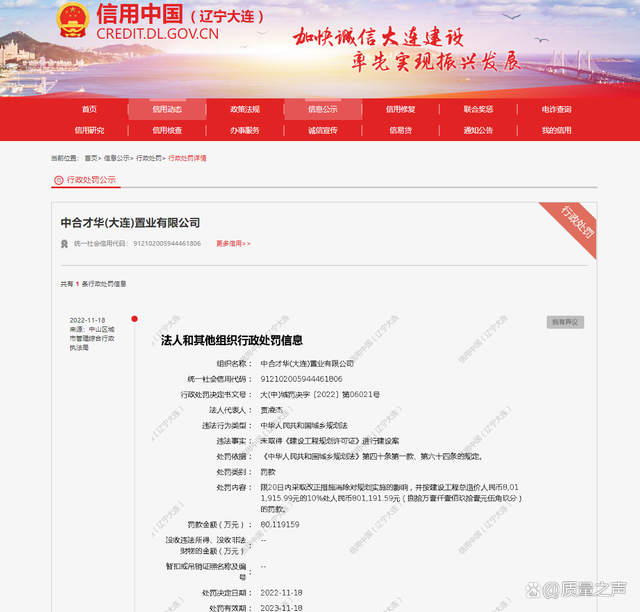Click decision number 大(中)城罚决字〔2022〕第06021号
The image size is (640, 612).
(320, 394)
